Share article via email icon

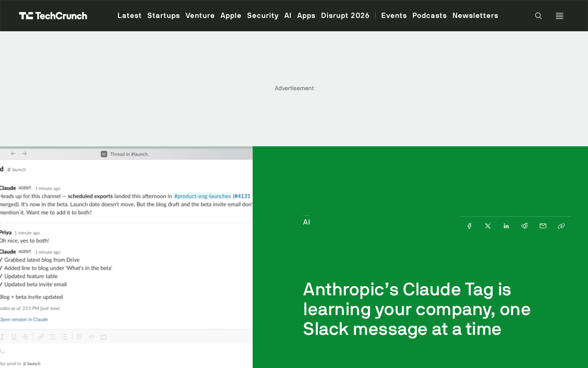coord(543,226)
